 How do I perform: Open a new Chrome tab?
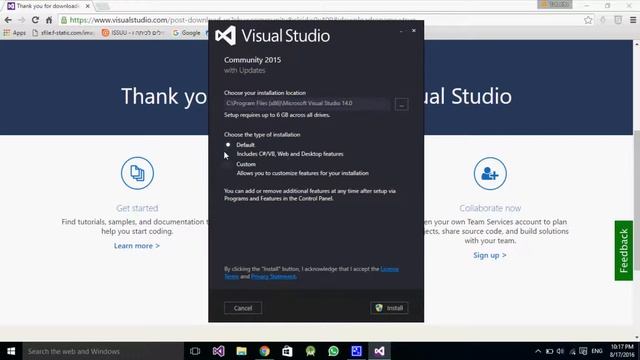coord(102,6)
